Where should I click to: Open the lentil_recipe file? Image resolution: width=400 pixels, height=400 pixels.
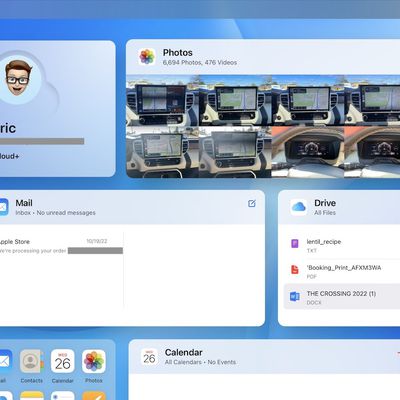point(342,246)
